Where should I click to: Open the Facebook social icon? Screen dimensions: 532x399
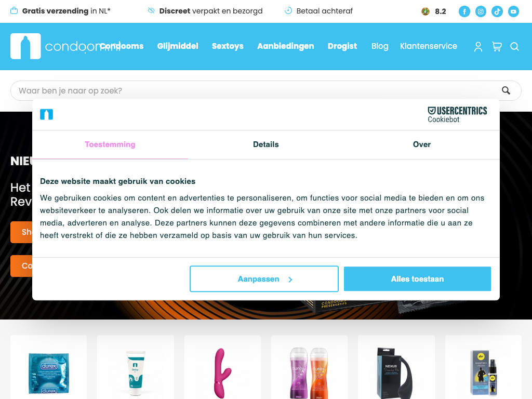click(464, 11)
